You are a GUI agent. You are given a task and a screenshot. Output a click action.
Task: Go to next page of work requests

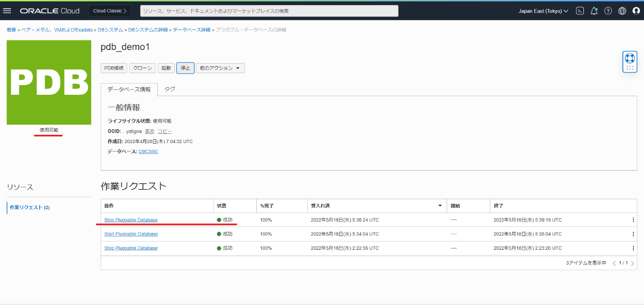(632, 263)
